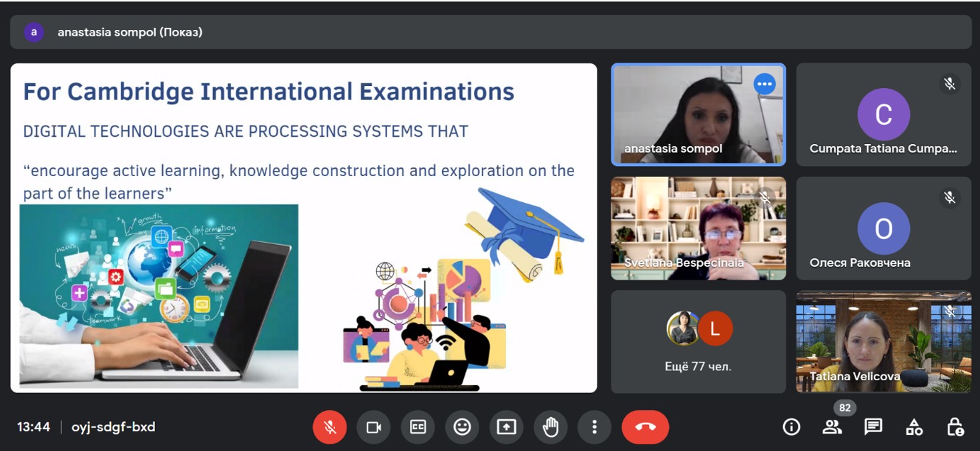The height and width of the screenshot is (451, 980).
Task: Click muted mic icon on Tatiana Velicova tile
Action: click(950, 311)
